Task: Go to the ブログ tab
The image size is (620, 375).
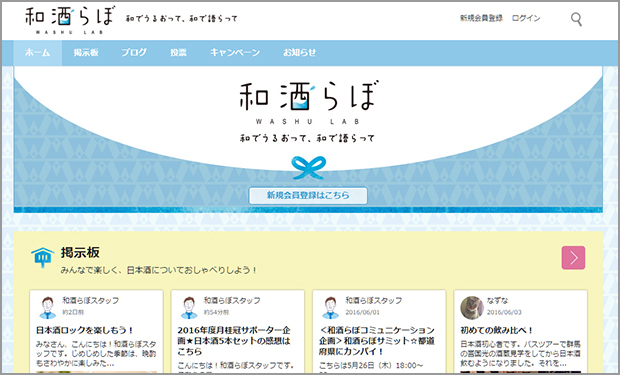Action: [x=134, y=53]
